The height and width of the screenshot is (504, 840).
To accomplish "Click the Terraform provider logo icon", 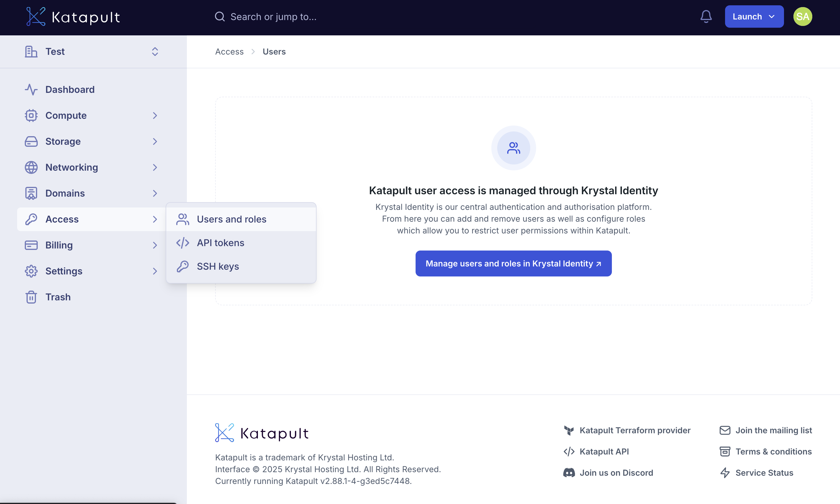I will 569,431.
